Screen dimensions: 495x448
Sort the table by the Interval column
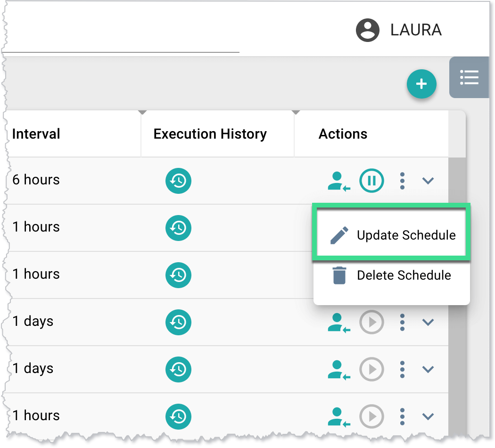36,134
